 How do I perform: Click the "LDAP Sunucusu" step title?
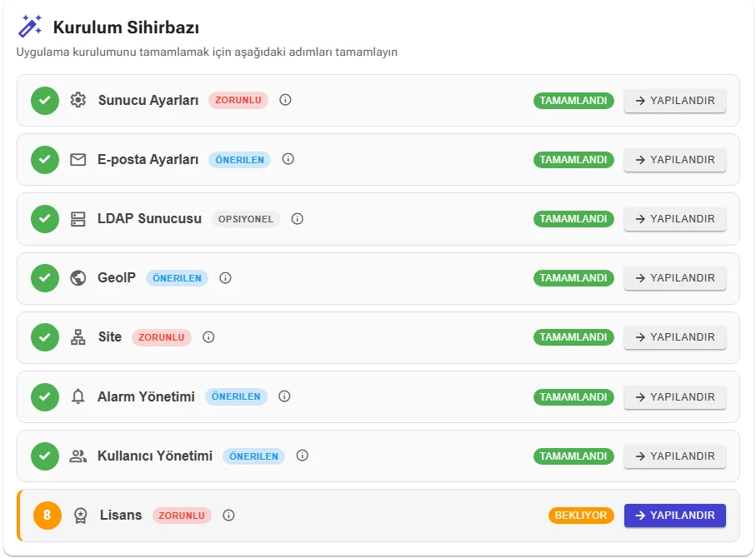coord(149,219)
